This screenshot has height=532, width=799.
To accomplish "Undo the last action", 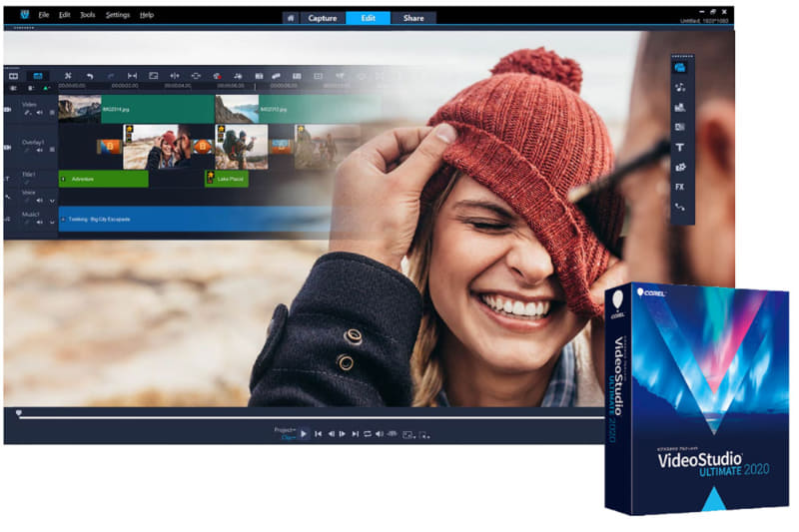I will (90, 76).
